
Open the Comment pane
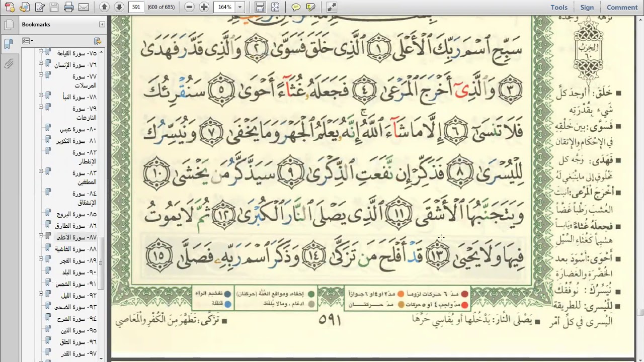tap(622, 7)
